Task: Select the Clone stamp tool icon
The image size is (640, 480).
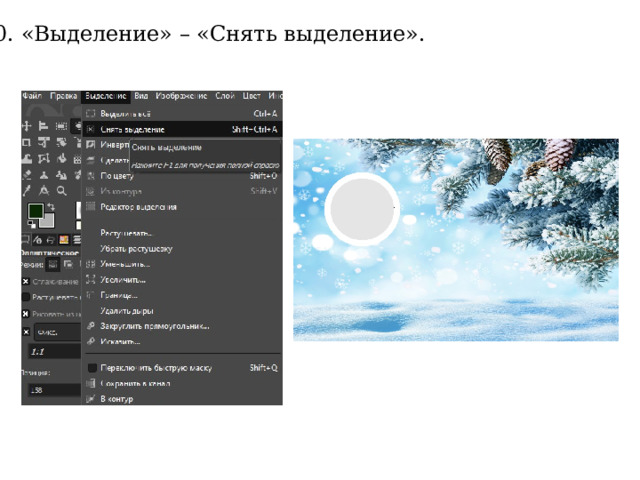Action: coord(44,175)
